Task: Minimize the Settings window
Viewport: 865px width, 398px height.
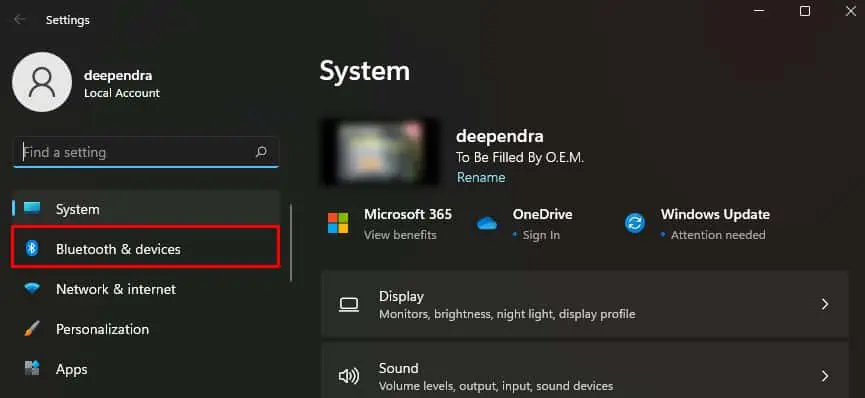Action: [x=759, y=10]
